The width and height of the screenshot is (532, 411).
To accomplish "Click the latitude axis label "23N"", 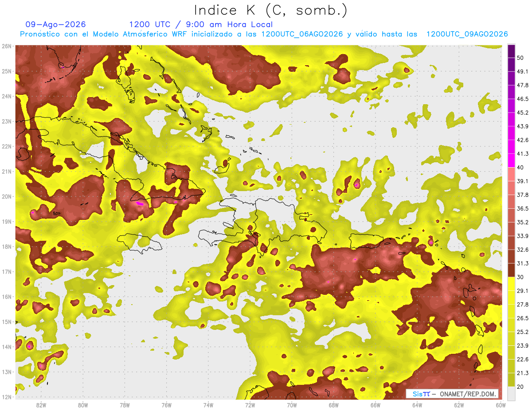I will (x=7, y=121).
